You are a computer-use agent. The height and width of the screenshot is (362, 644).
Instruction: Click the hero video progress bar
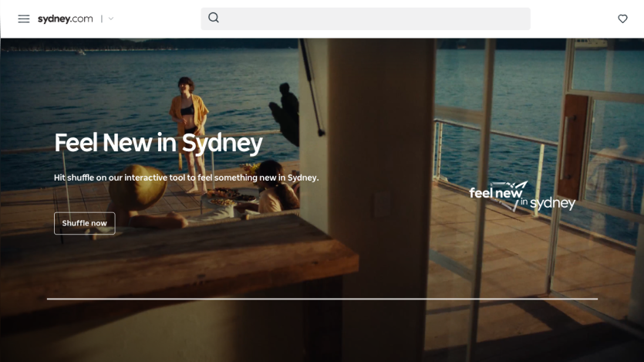tap(322, 299)
